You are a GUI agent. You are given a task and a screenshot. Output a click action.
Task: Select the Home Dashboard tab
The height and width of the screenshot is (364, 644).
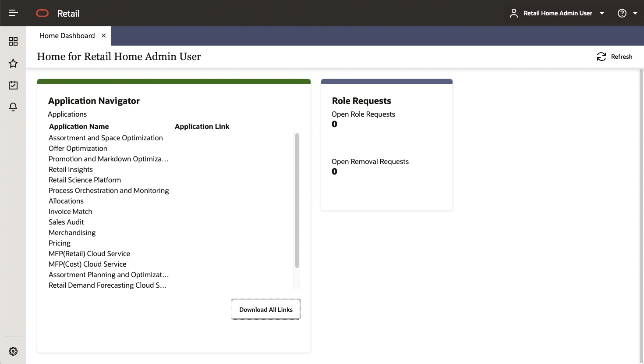click(x=67, y=36)
